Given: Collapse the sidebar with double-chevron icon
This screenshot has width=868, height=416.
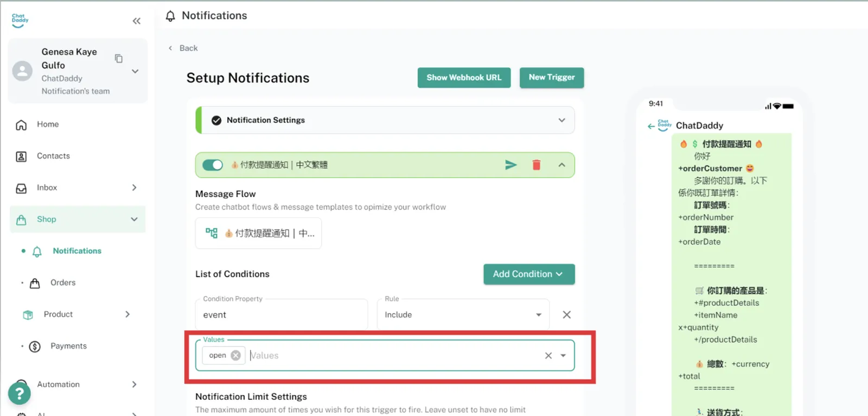Looking at the screenshot, I should [136, 21].
